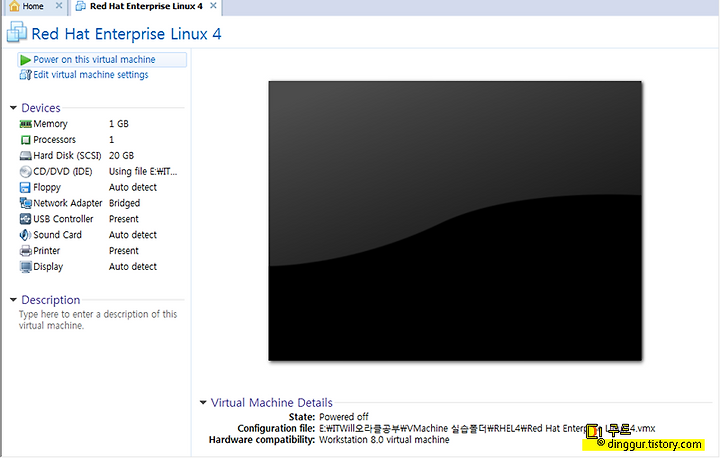Select the Red Hat Enterprise Linux 4 tab

[x=146, y=6]
